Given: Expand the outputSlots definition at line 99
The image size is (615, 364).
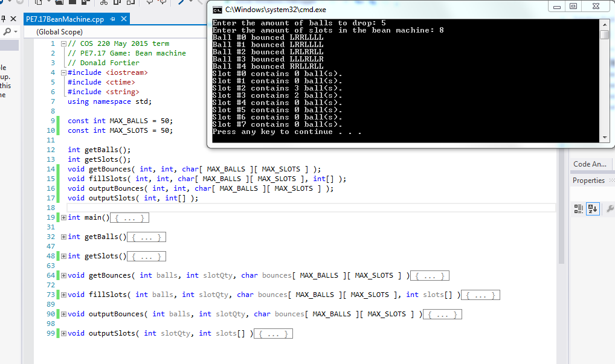Looking at the screenshot, I should pos(63,333).
